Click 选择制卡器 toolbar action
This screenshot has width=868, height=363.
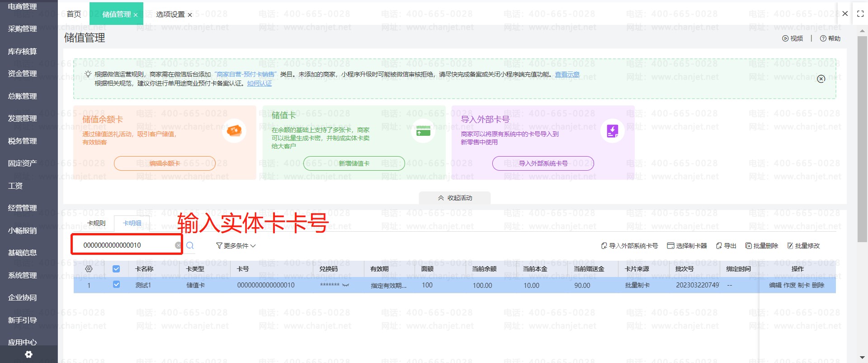tap(687, 246)
